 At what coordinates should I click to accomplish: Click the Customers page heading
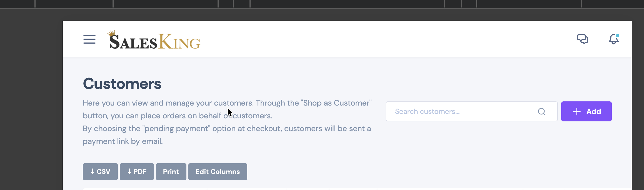[x=122, y=84]
